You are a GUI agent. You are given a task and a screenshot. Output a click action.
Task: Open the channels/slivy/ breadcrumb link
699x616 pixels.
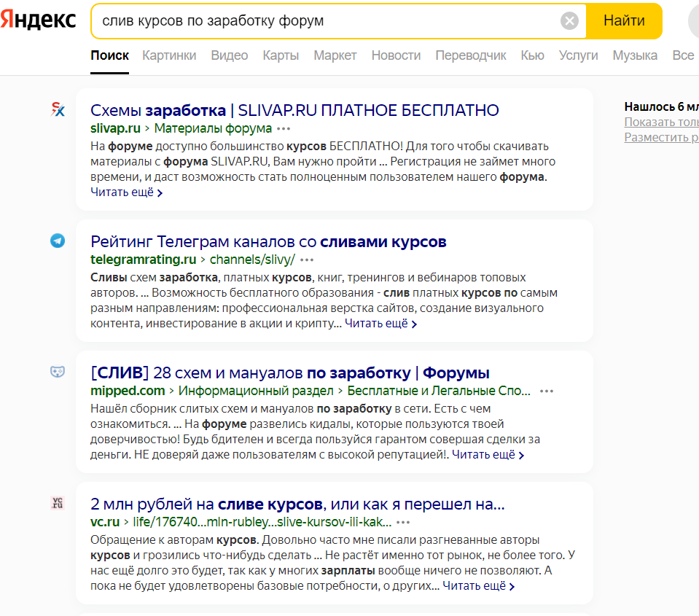point(252,260)
